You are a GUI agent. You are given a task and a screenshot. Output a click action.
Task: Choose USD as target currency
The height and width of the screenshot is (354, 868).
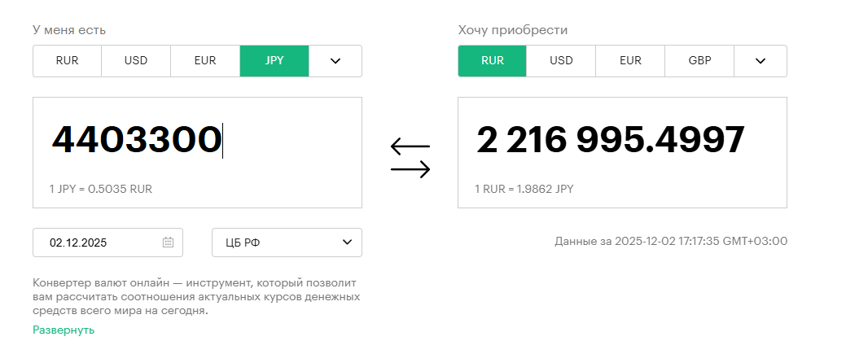point(561,61)
